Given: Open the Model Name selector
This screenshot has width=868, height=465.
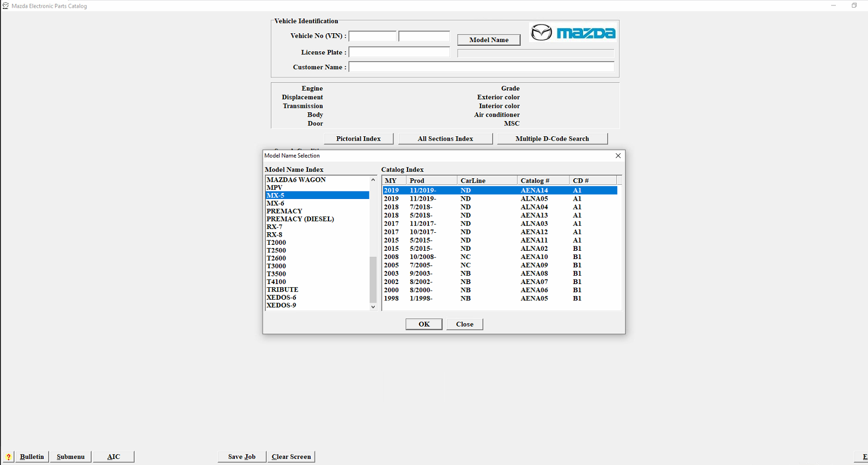Looking at the screenshot, I should [488, 40].
